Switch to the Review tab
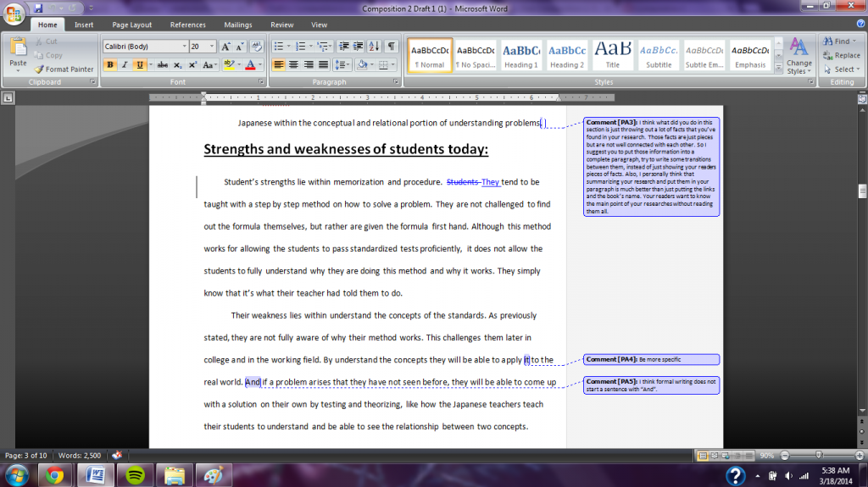Image resolution: width=868 pixels, height=487 pixels. click(x=281, y=25)
